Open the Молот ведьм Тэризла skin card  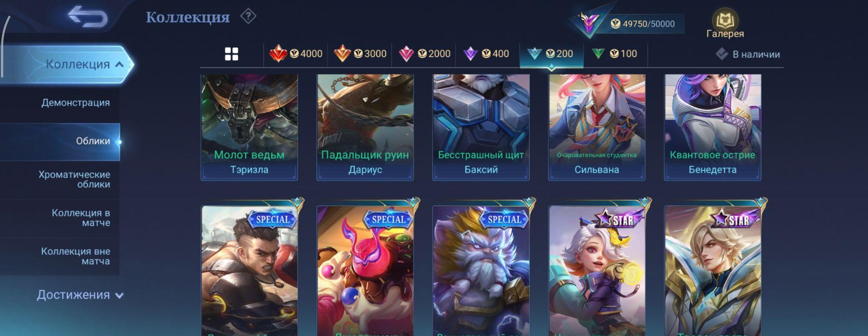(249, 128)
